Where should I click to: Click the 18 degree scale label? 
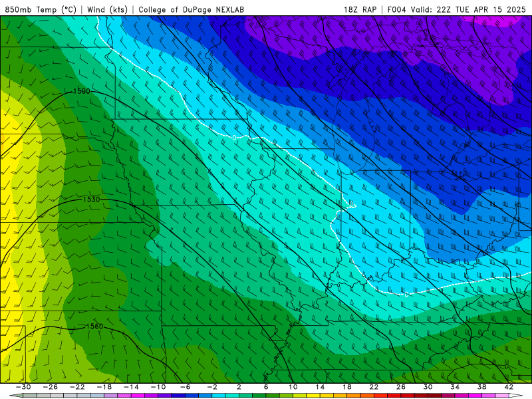coord(346,387)
